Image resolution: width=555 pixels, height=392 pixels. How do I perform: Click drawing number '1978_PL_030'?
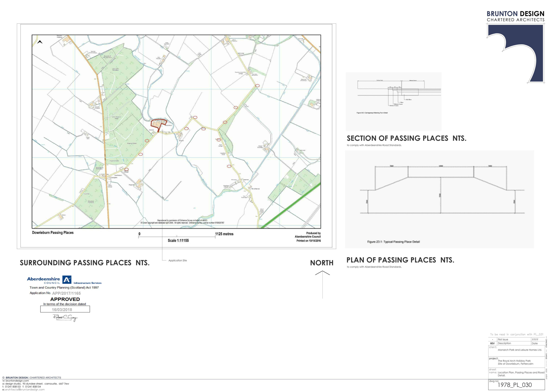515,385
